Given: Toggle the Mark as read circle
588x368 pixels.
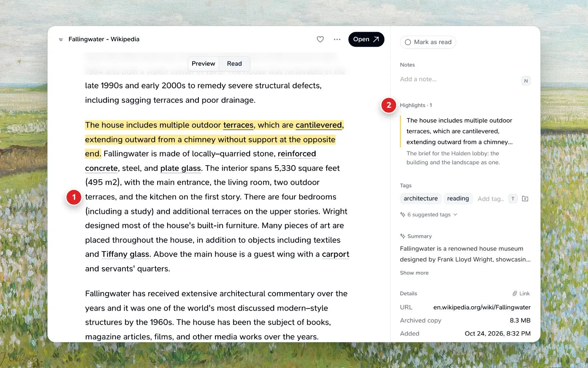Looking at the screenshot, I should click(408, 42).
